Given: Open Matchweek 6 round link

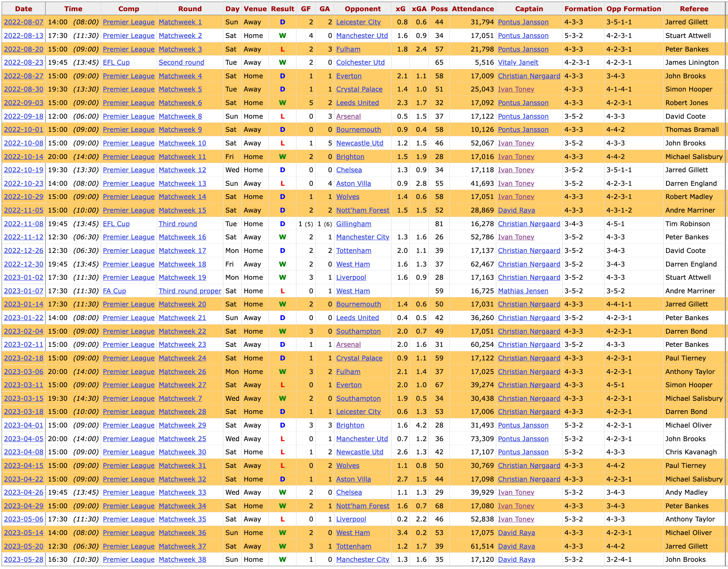Looking at the screenshot, I should [x=180, y=103].
